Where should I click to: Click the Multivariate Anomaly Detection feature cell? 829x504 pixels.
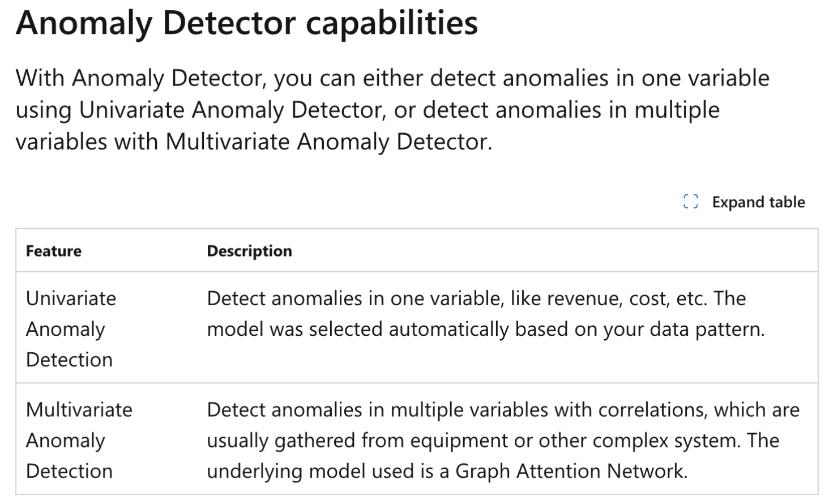click(x=79, y=440)
